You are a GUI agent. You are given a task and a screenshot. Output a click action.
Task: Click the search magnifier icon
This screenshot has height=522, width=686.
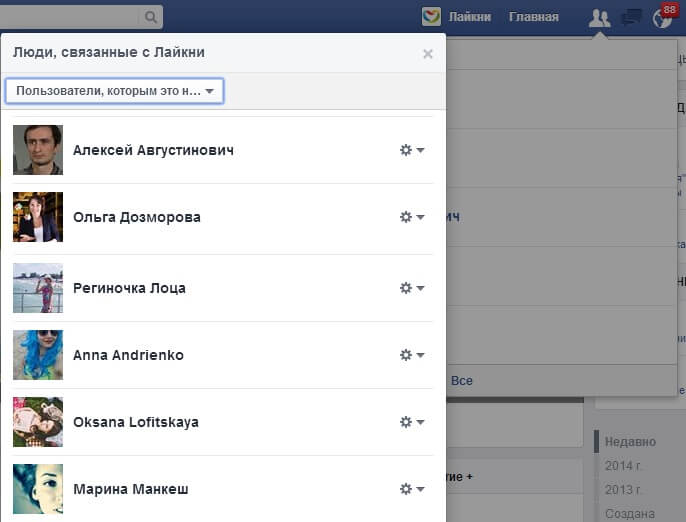click(150, 17)
